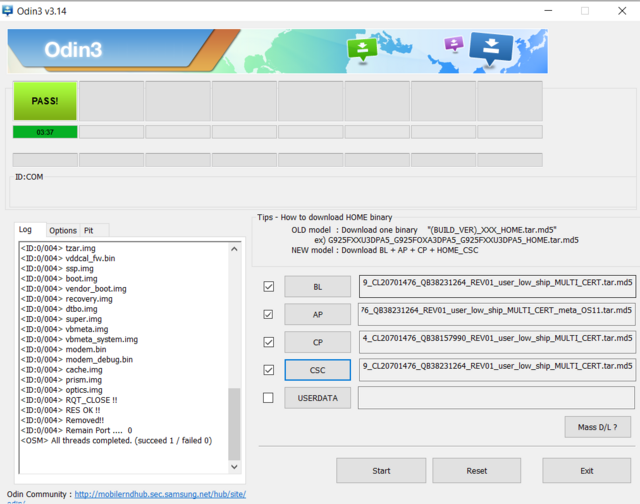The image size is (640, 504).
Task: Close the Odin3 window
Action: click(622, 11)
